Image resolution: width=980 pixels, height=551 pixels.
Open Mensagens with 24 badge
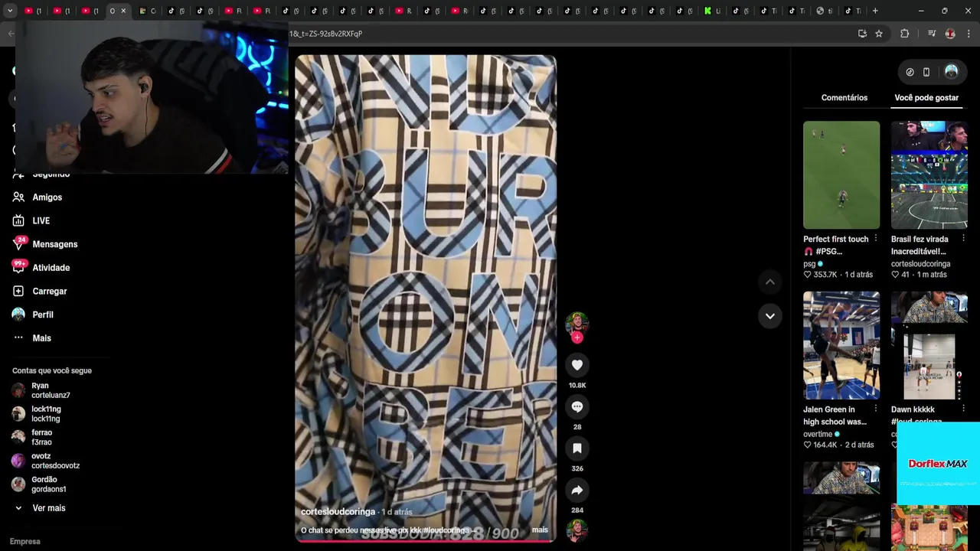[x=55, y=244]
